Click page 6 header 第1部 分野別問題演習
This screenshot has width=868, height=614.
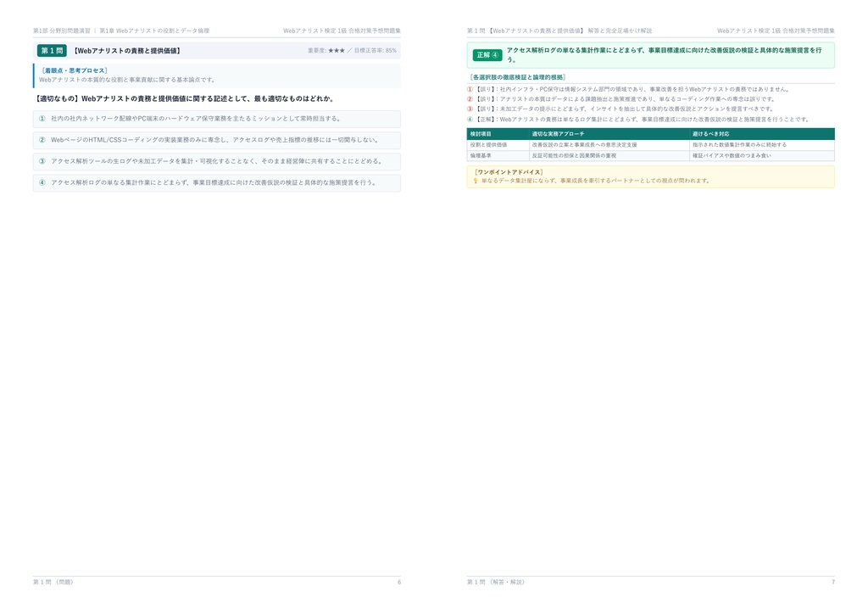61,31
